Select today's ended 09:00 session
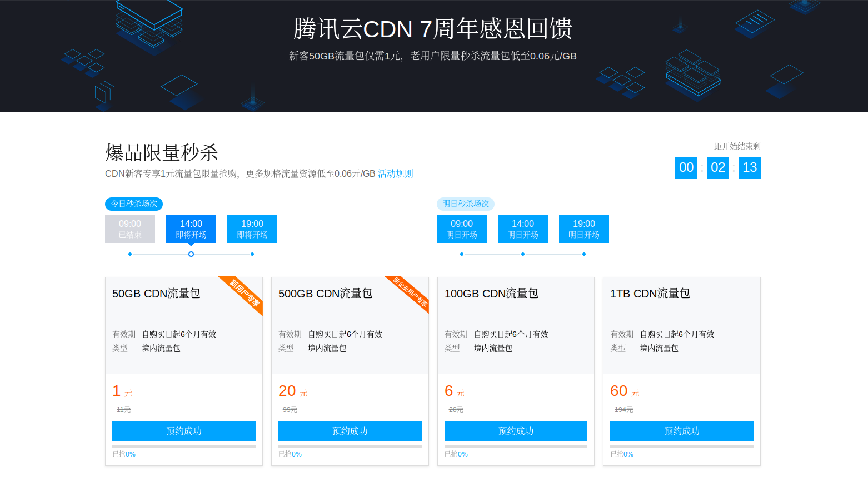Viewport: 868px width, 491px height. [x=130, y=229]
